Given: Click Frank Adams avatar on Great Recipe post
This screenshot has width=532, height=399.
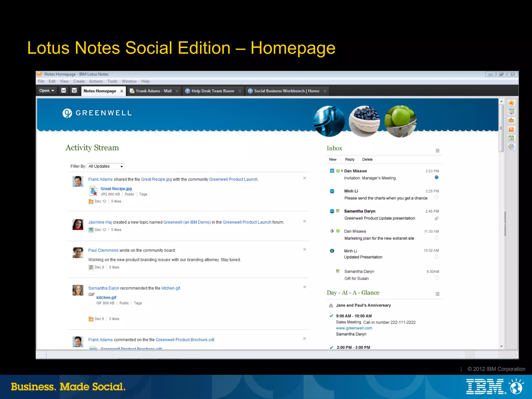Looking at the screenshot, I should click(78, 181).
